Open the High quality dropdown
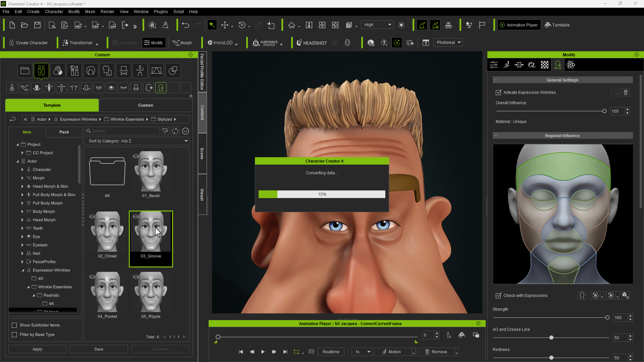644x362 pixels. (377, 25)
